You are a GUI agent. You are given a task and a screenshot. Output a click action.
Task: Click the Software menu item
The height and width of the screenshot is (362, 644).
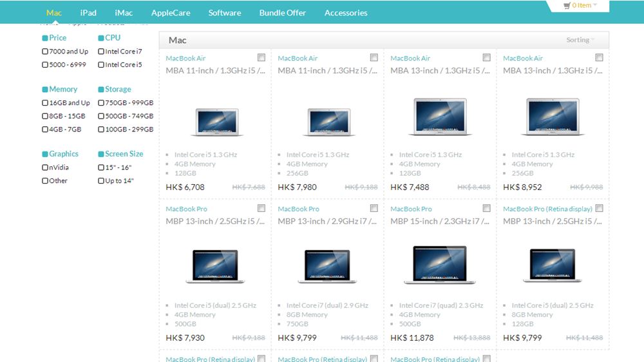click(x=225, y=13)
